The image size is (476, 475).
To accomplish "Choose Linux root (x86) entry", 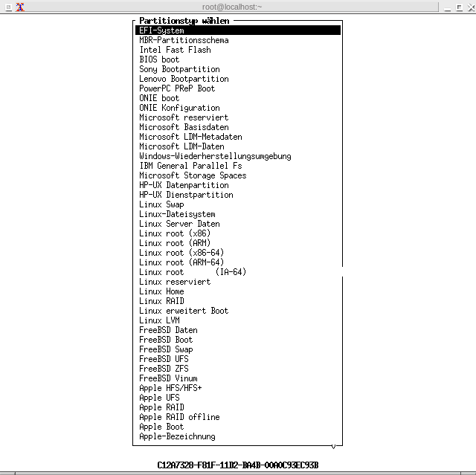I will pos(175,233).
